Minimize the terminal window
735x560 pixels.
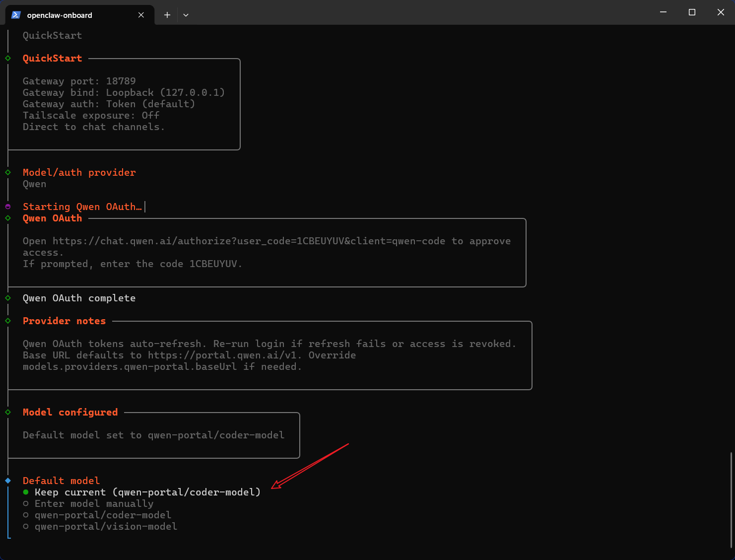663,12
